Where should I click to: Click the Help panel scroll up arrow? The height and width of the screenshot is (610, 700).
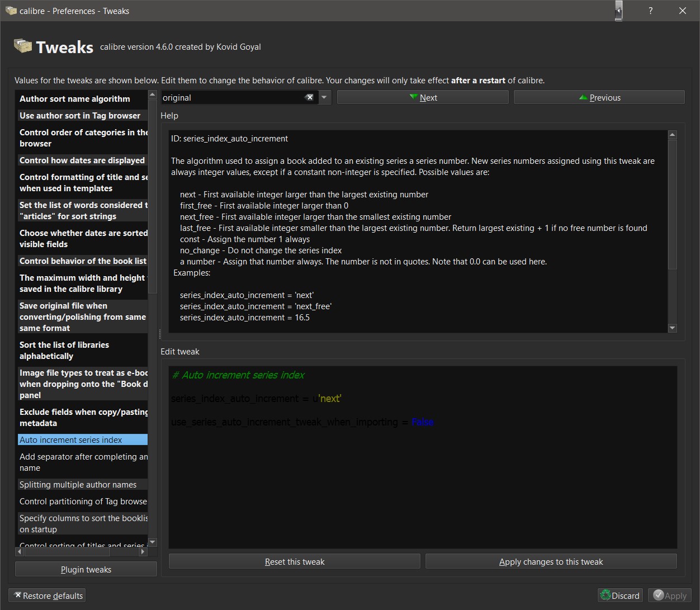(x=673, y=135)
